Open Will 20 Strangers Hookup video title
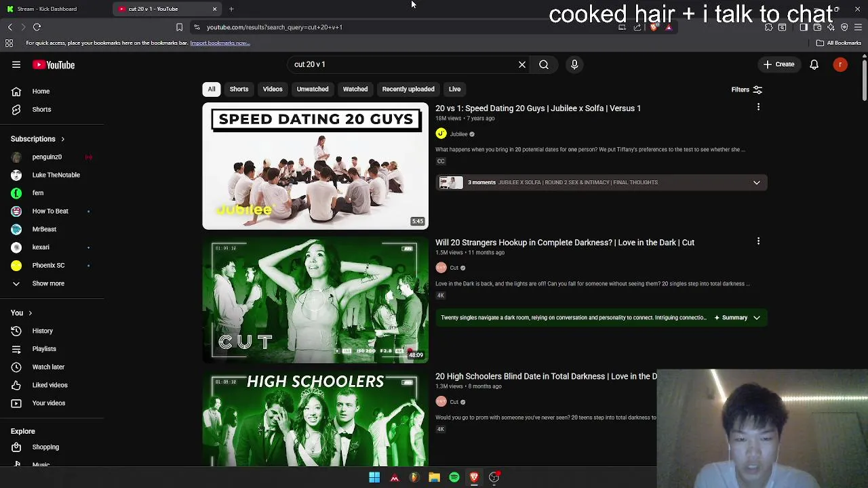Image resolution: width=868 pixels, height=488 pixels. (565, 243)
